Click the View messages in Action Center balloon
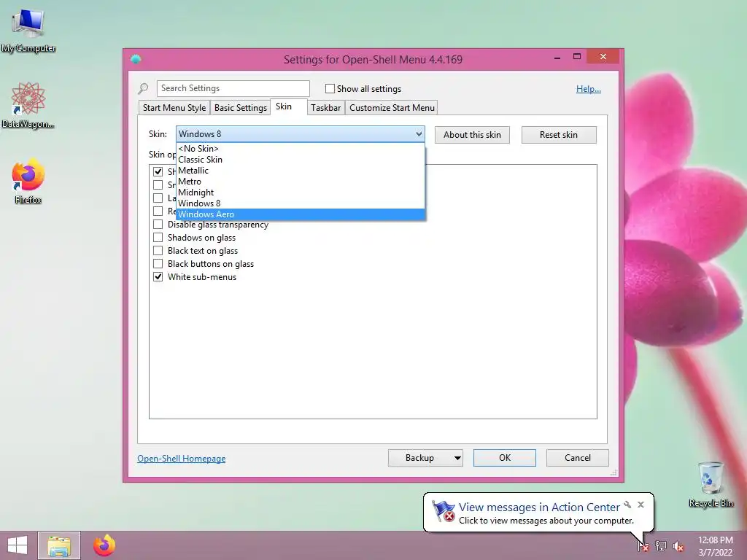Viewport: 747px width, 560px height. [x=539, y=513]
